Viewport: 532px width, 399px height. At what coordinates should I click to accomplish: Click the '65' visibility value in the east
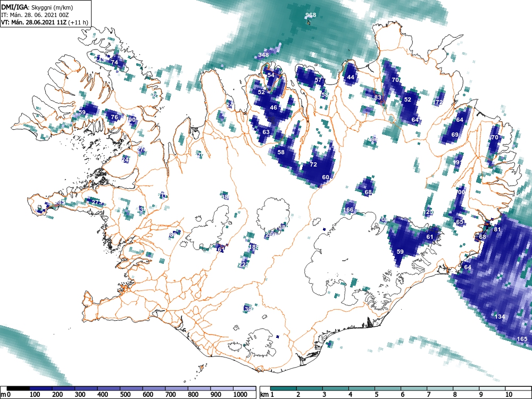460,222
